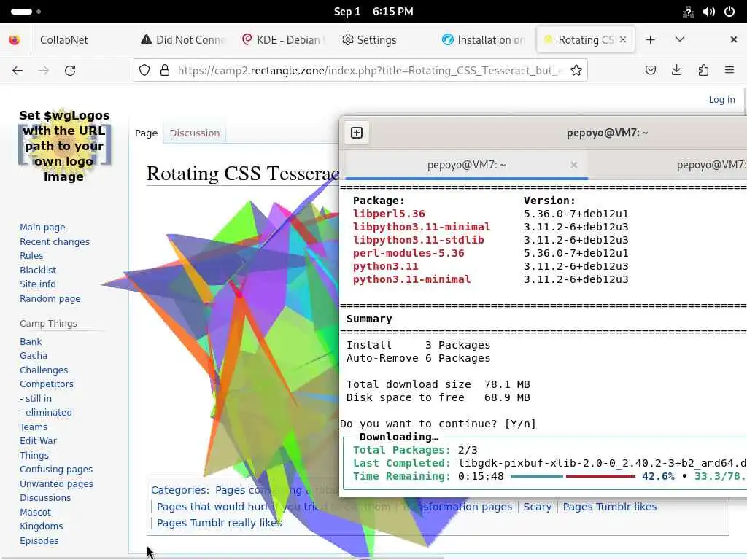Close the Rotating CSS tab
The image size is (747, 560).
pyautogui.click(x=623, y=39)
